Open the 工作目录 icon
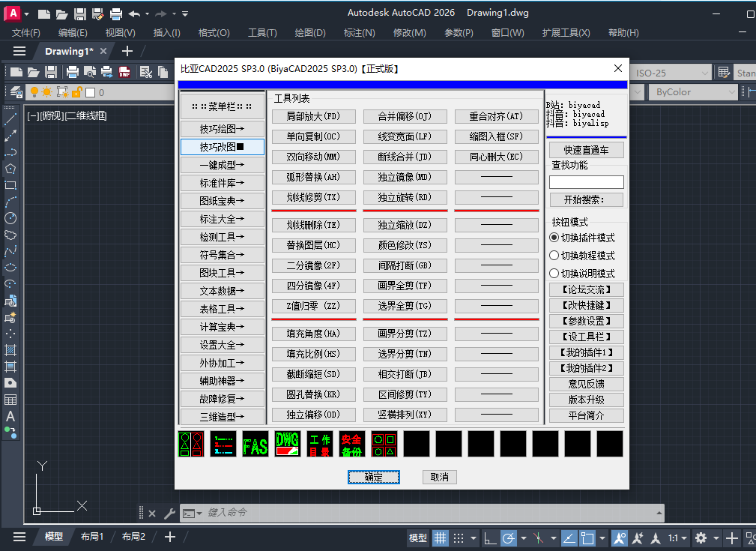Viewport: 756px width, 551px height. [320, 445]
